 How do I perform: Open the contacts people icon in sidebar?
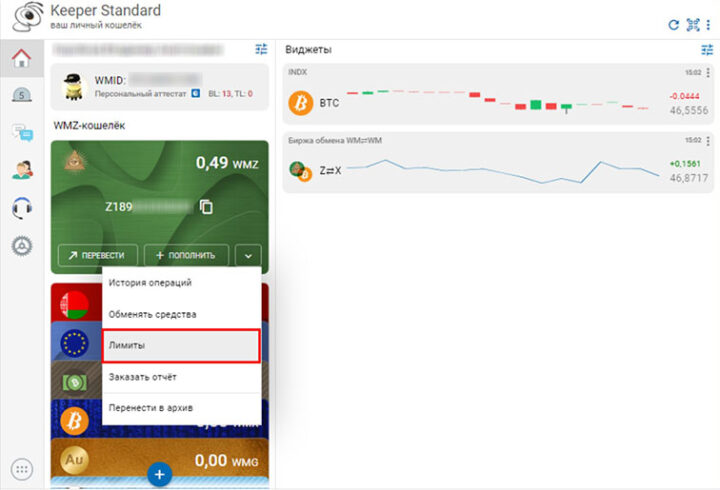(22, 170)
